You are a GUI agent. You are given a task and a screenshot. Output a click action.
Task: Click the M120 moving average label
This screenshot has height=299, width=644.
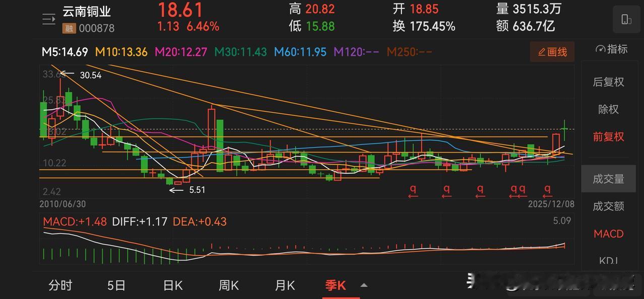pos(356,52)
